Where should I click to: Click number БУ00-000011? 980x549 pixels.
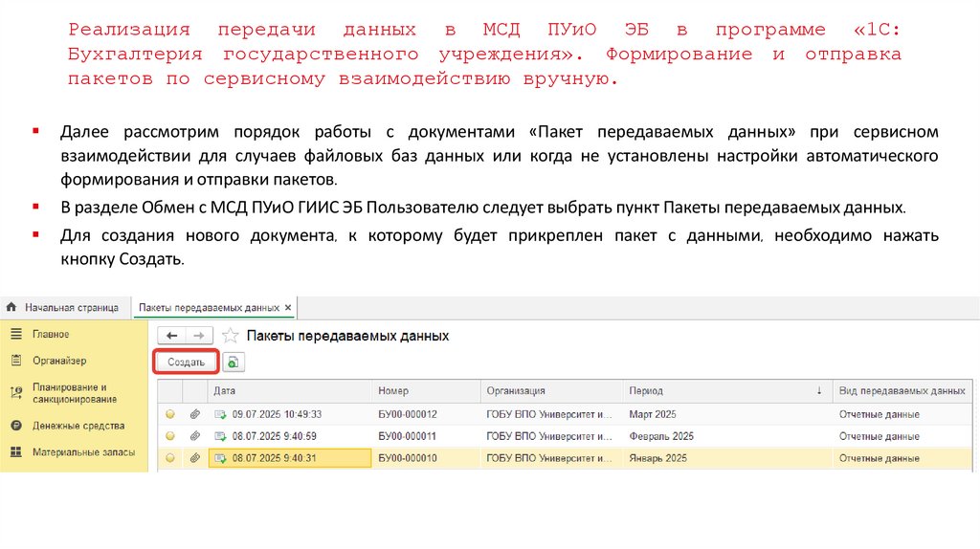408,436
